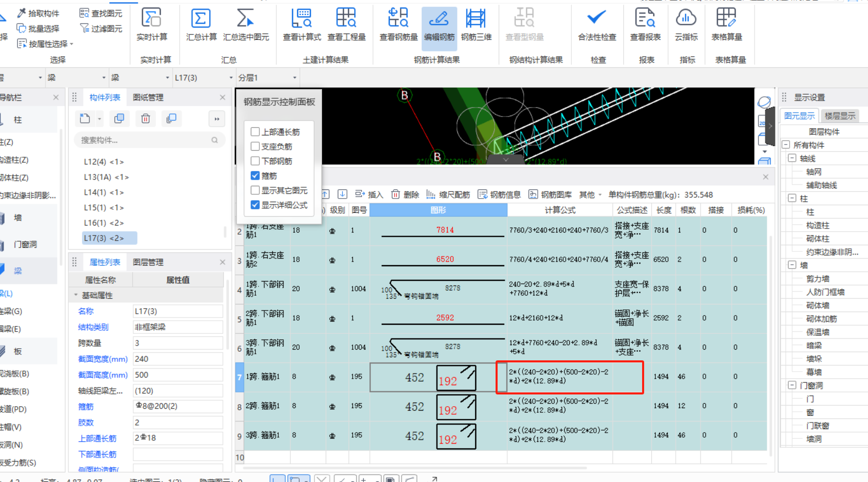Collapse the 所有构件 tree node
Screen dimensions: 868x482
pyautogui.click(x=786, y=145)
